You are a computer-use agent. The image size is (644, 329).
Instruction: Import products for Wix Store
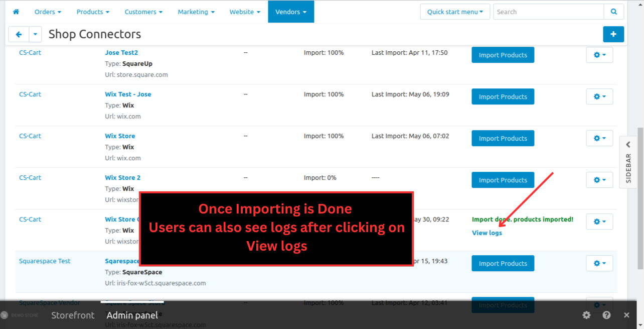pyautogui.click(x=503, y=138)
